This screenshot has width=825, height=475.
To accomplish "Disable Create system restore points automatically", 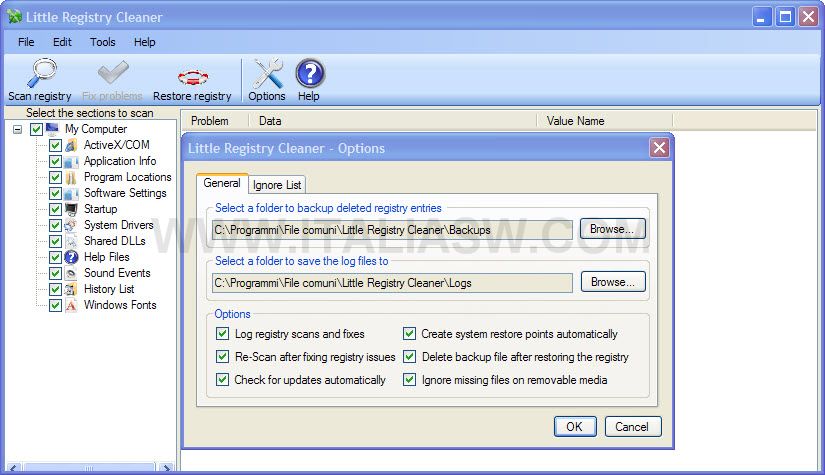I will click(x=409, y=333).
